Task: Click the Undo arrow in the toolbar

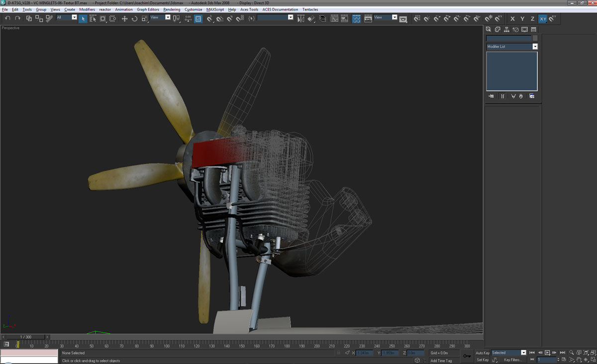Action: tap(7, 18)
